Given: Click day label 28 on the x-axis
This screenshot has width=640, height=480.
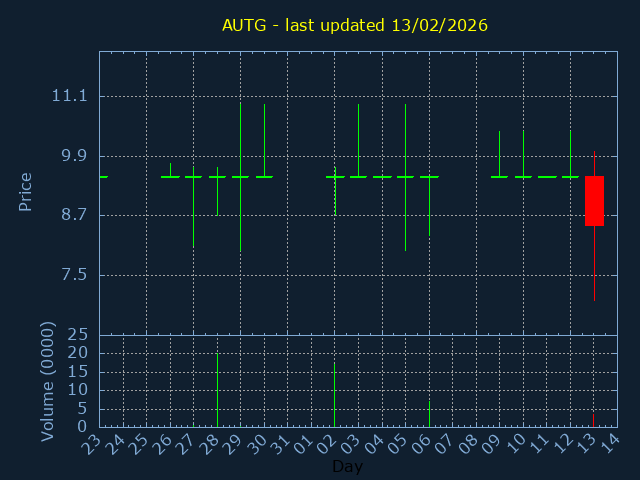Looking at the screenshot, I should click(209, 444).
